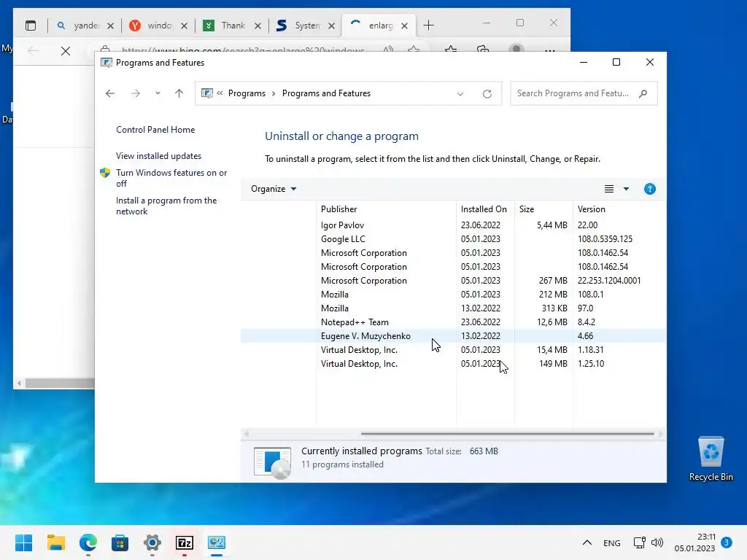
Task: Open Settings gear from the taskbar
Action: point(152,542)
